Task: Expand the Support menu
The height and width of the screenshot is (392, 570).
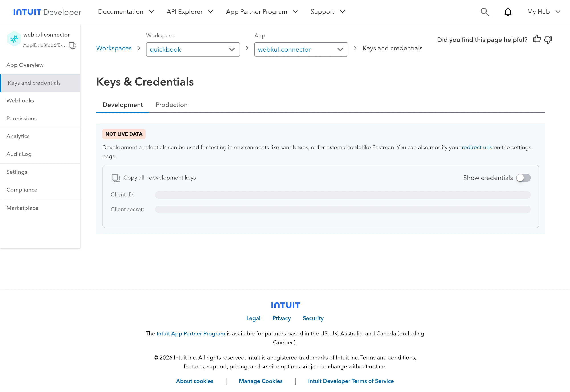Action: click(328, 12)
